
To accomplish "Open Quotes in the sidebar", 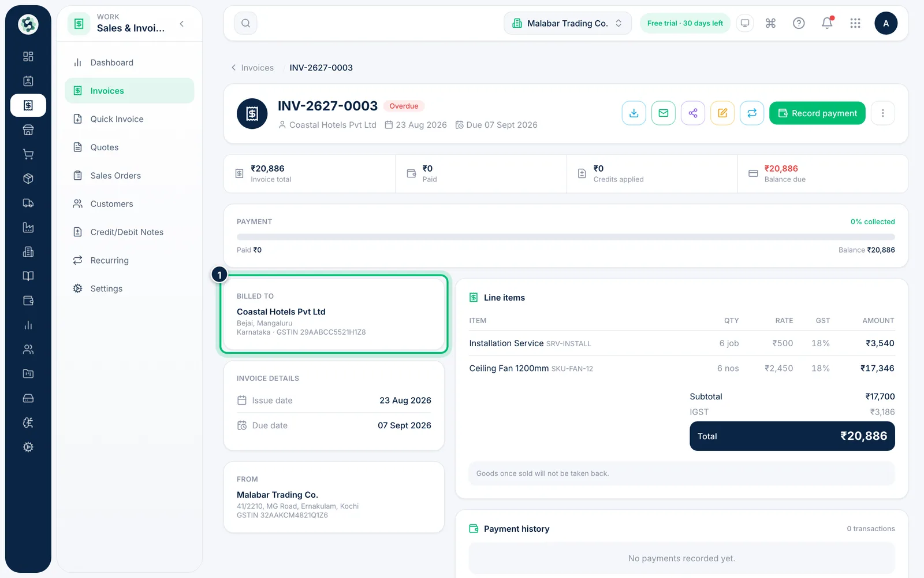I will coord(129,147).
